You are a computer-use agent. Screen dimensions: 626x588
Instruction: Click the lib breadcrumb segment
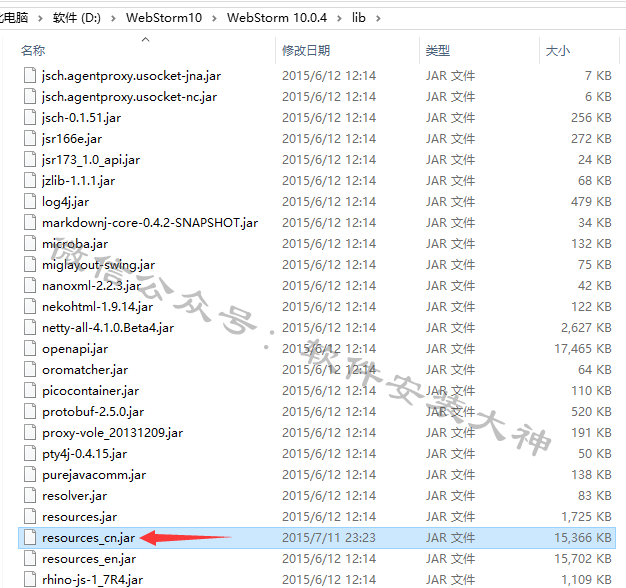[x=359, y=18]
